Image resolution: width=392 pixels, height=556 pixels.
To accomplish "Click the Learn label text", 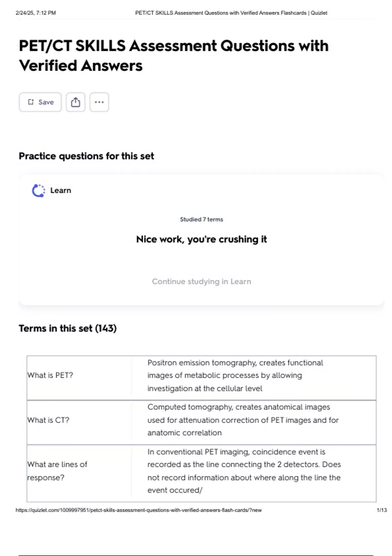I will pyautogui.click(x=60, y=190).
